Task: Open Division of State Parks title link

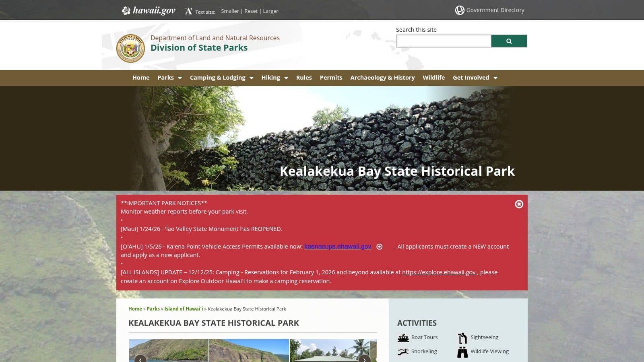Action: click(199, 47)
